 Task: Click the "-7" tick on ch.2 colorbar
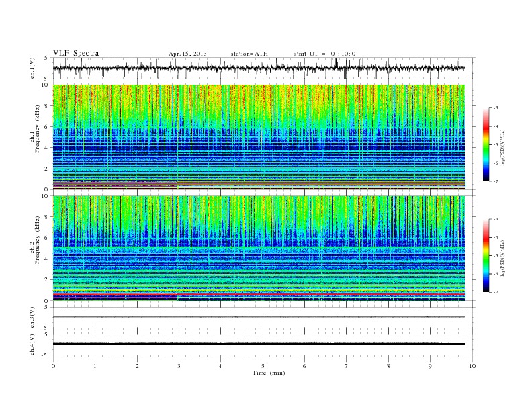496,292
